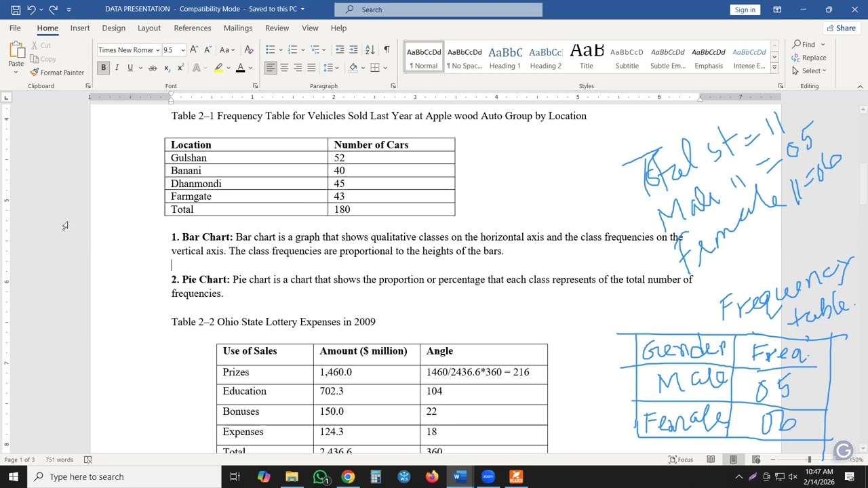Click the Save icon in title bar
The image size is (868, 488).
(16, 9)
